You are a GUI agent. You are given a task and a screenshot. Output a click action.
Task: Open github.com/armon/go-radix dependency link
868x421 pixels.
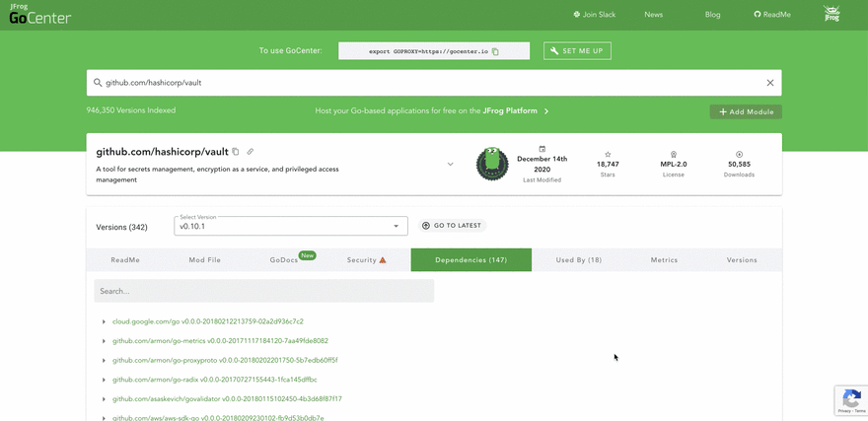pos(215,380)
